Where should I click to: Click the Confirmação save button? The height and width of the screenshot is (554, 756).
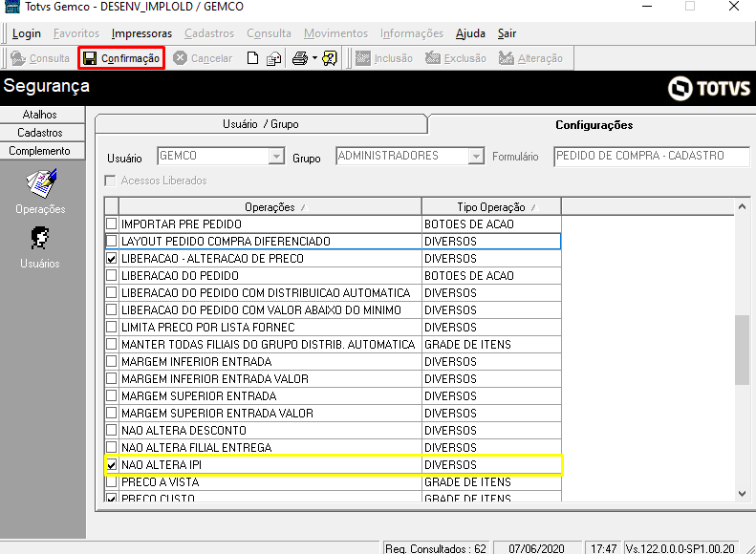pyautogui.click(x=121, y=58)
